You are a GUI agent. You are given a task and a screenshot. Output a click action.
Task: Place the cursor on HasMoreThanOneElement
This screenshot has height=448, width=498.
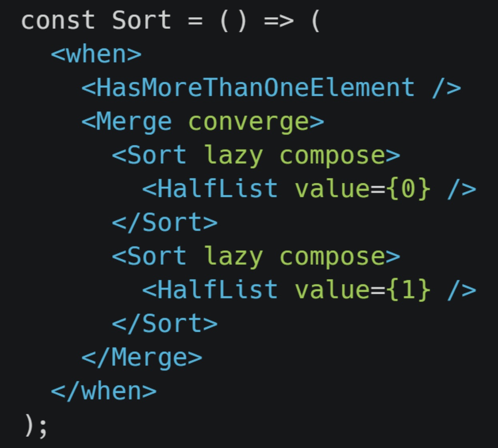[255, 87]
